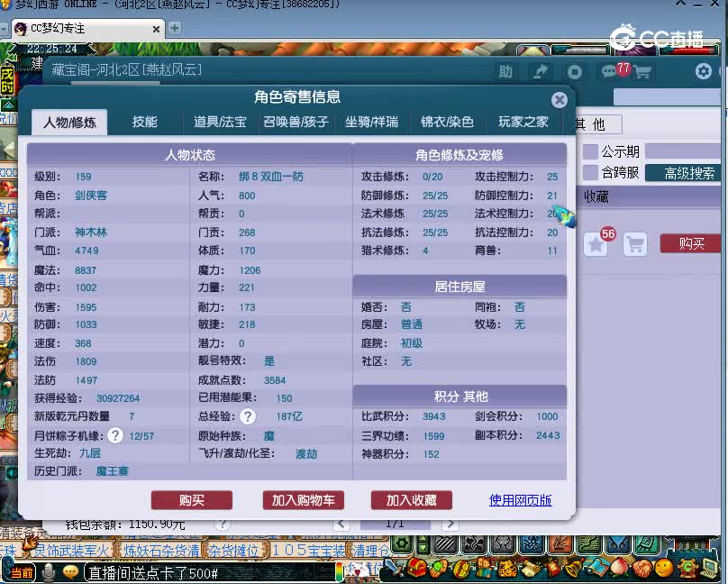
Task: Click the help icon beside 总经验
Action: 248,416
